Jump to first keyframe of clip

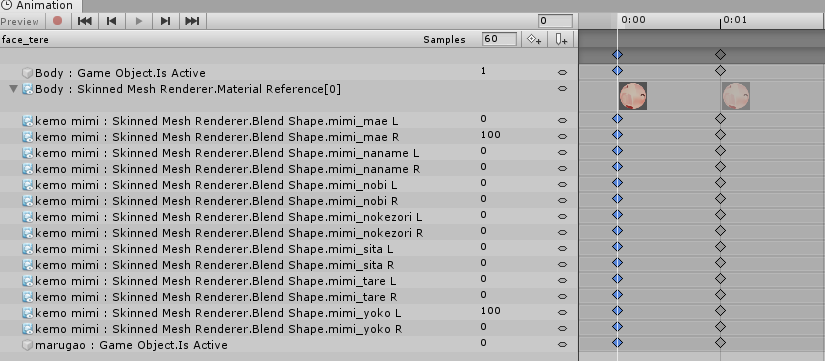(84, 21)
